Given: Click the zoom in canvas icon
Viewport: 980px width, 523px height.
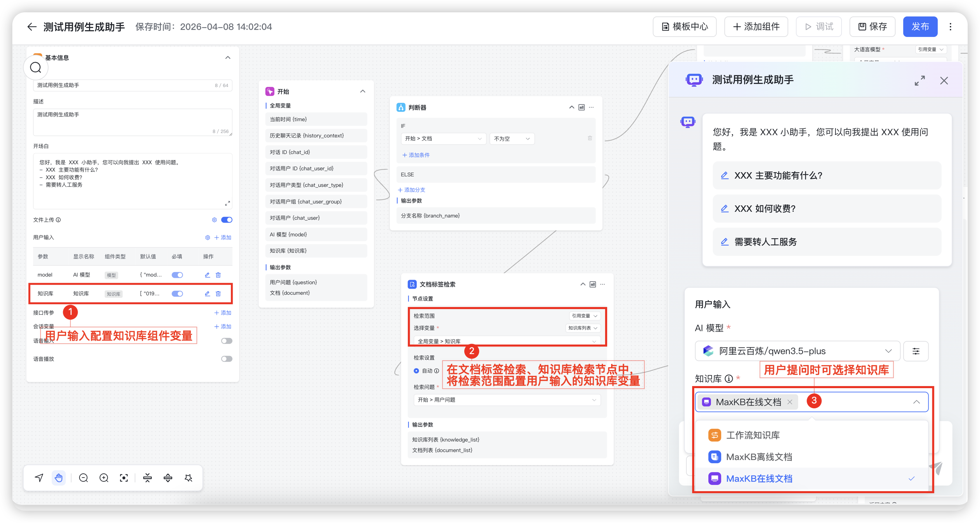Looking at the screenshot, I should point(104,478).
